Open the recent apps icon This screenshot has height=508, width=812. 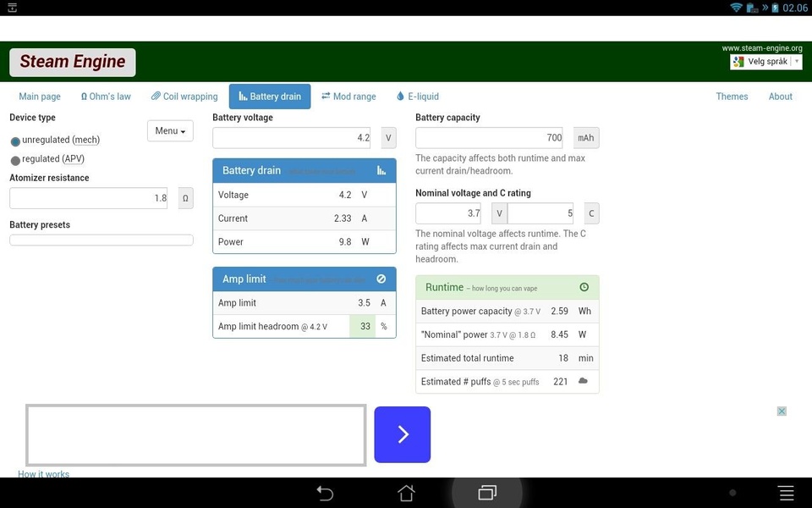[x=487, y=493]
